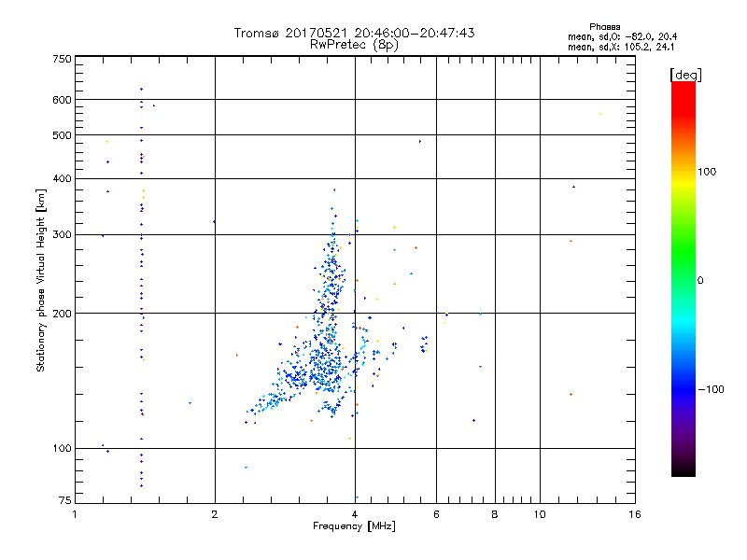Click the '600' height tick label
This screenshot has height=560, width=747.
[62, 100]
